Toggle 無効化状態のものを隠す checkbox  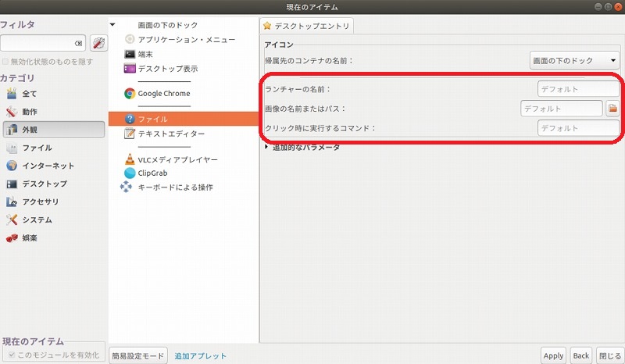click(5, 62)
